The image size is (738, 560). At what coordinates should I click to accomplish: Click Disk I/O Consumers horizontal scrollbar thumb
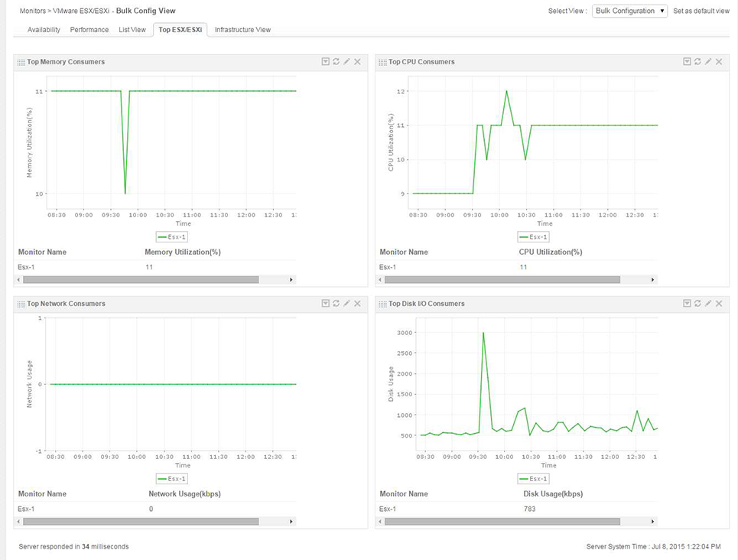502,522
